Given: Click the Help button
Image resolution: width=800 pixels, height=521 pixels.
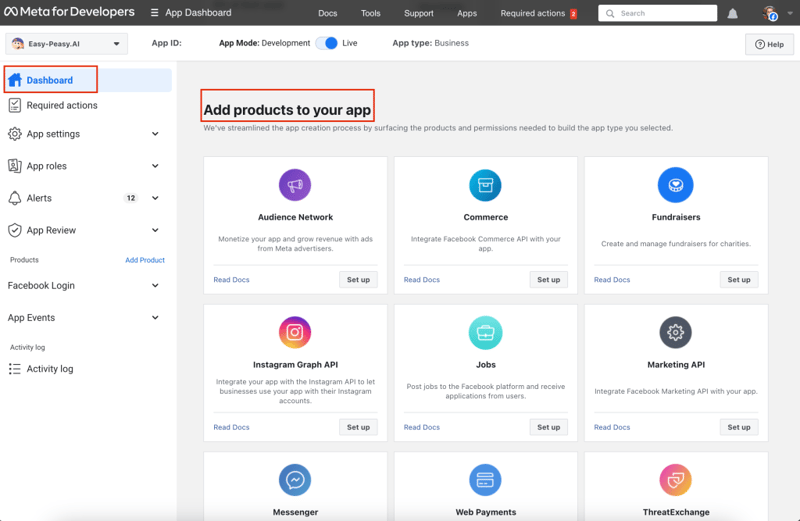Looking at the screenshot, I should click(769, 45).
